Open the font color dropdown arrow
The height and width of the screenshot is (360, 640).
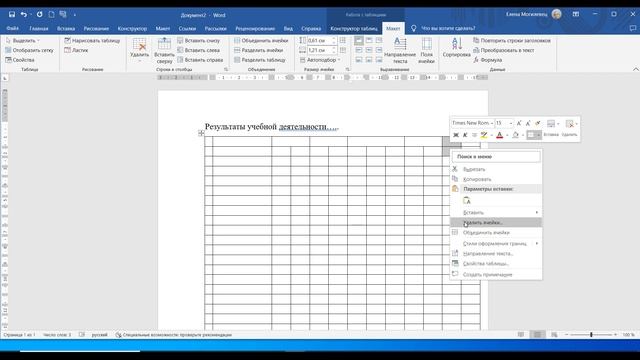coord(507,135)
